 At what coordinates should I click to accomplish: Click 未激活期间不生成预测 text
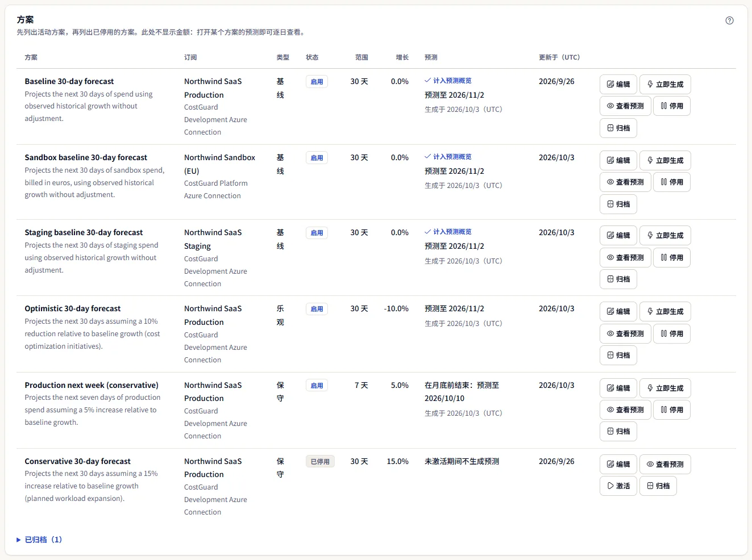pyautogui.click(x=462, y=461)
